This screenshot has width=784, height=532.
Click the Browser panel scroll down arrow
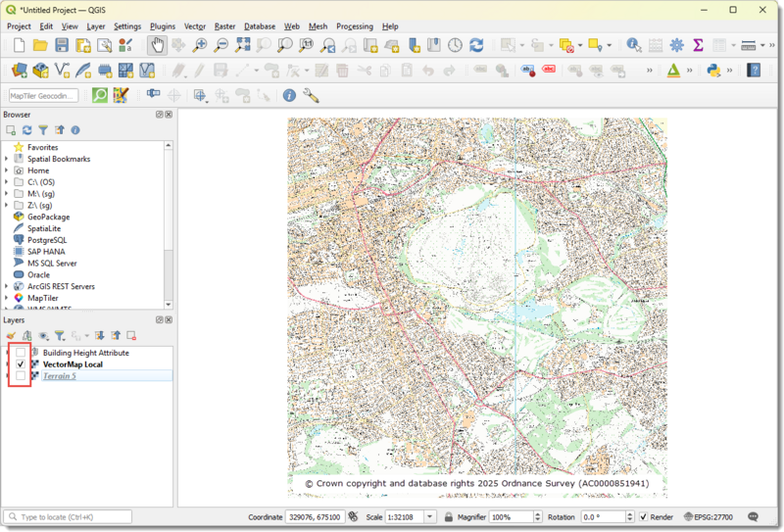169,304
